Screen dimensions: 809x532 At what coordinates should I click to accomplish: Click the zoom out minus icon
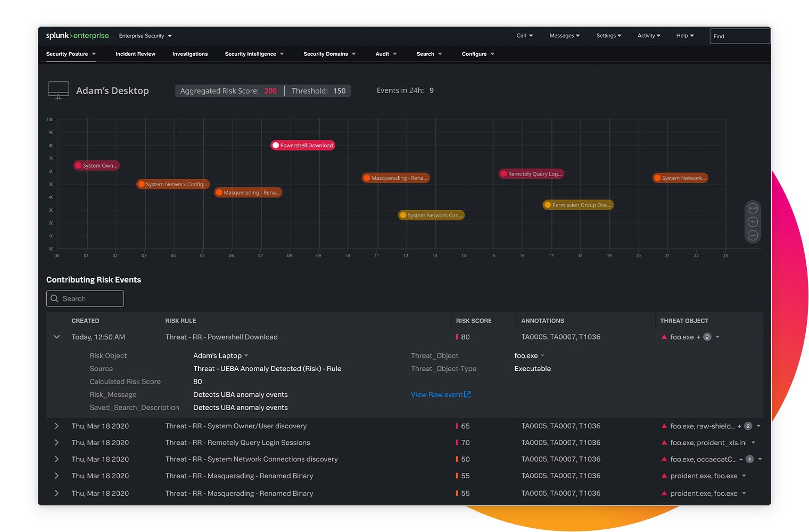pyautogui.click(x=753, y=235)
